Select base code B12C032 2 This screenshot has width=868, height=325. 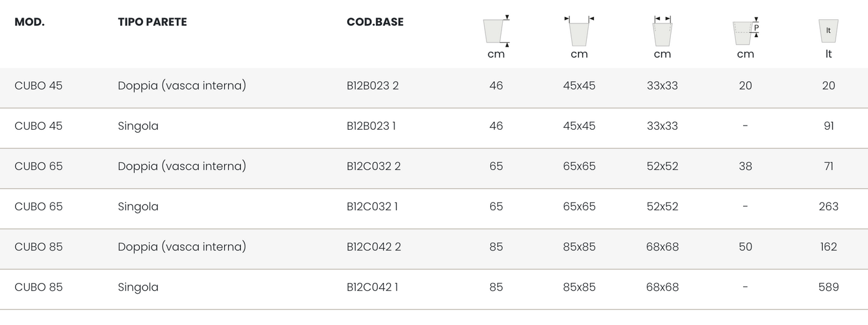pos(373,166)
